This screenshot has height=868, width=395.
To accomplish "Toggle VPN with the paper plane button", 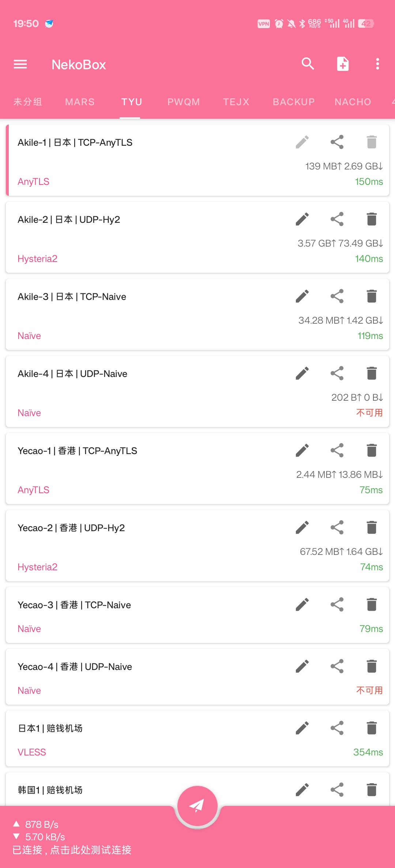I will tap(197, 806).
